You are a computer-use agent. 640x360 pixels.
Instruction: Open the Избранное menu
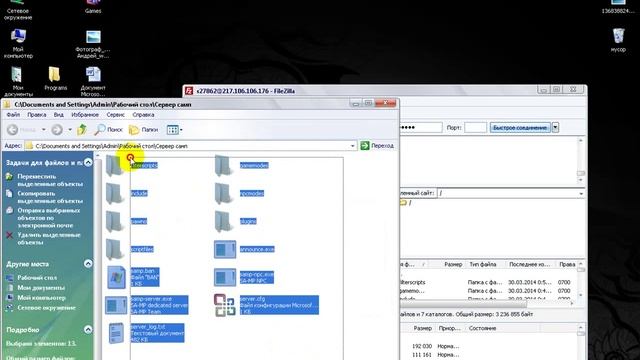(x=85, y=115)
